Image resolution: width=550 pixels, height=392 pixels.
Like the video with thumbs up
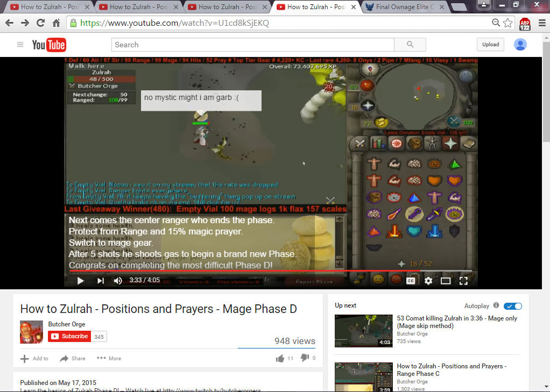click(280, 358)
